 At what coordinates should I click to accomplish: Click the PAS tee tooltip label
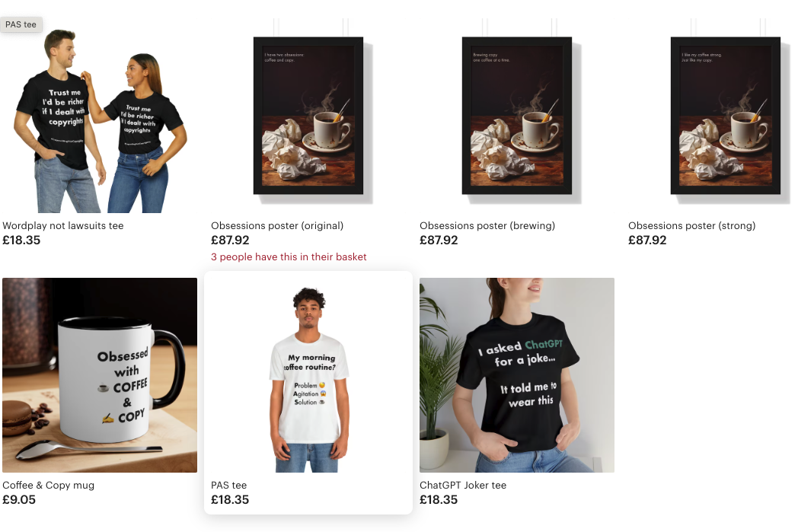[x=21, y=24]
